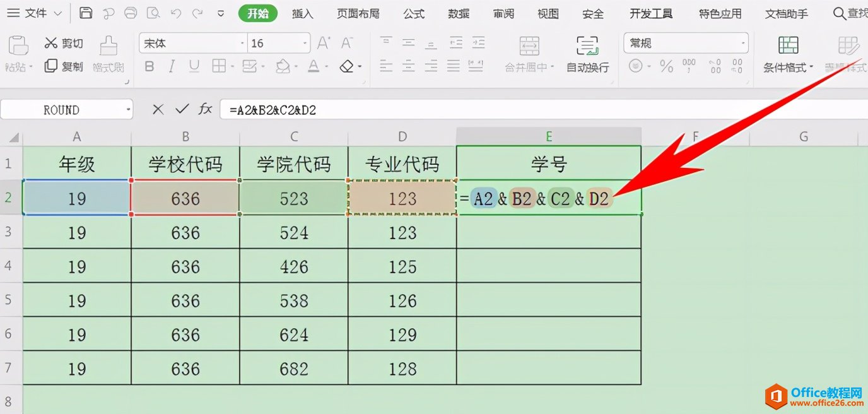
Task: Click the 查找 search button
Action: pos(850,13)
